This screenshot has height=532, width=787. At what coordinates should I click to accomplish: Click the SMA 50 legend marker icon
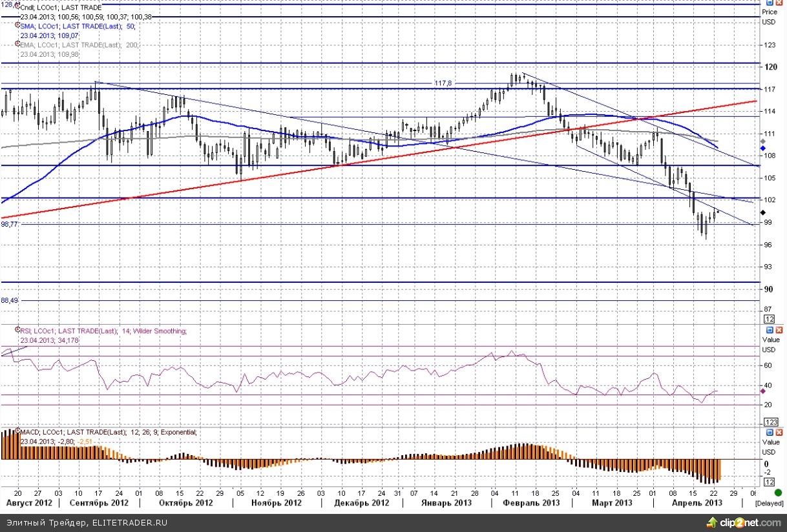point(17,26)
